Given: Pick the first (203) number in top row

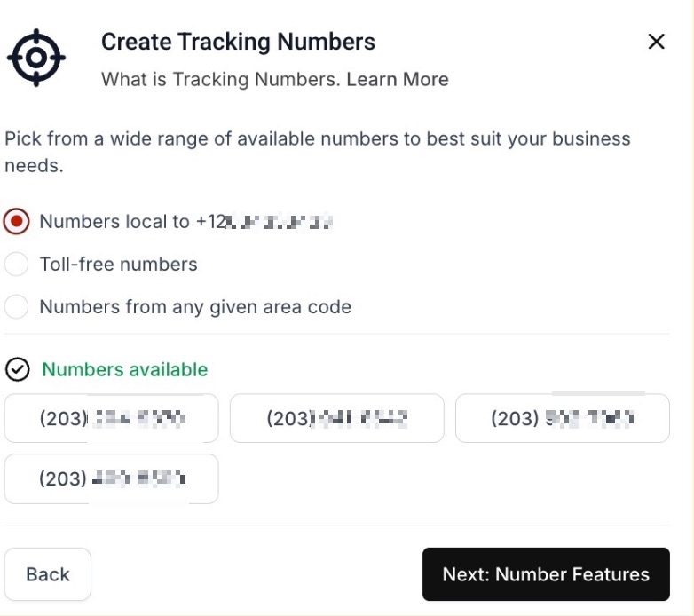Looking at the screenshot, I should coord(111,418).
